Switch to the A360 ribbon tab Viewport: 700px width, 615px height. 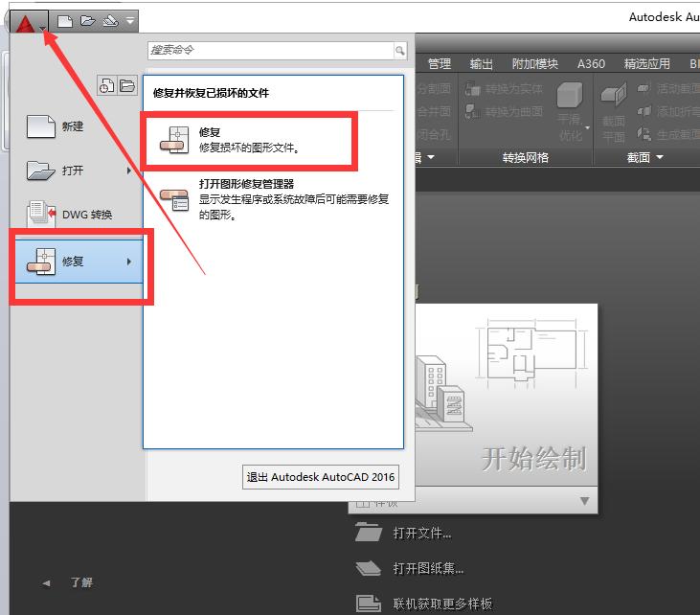click(x=591, y=64)
